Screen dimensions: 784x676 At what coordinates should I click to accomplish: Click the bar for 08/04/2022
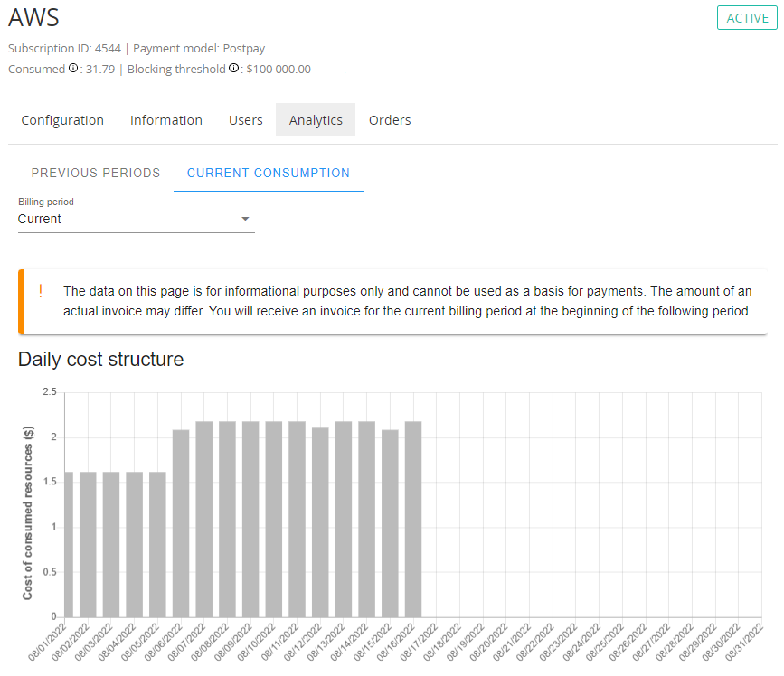(x=135, y=545)
